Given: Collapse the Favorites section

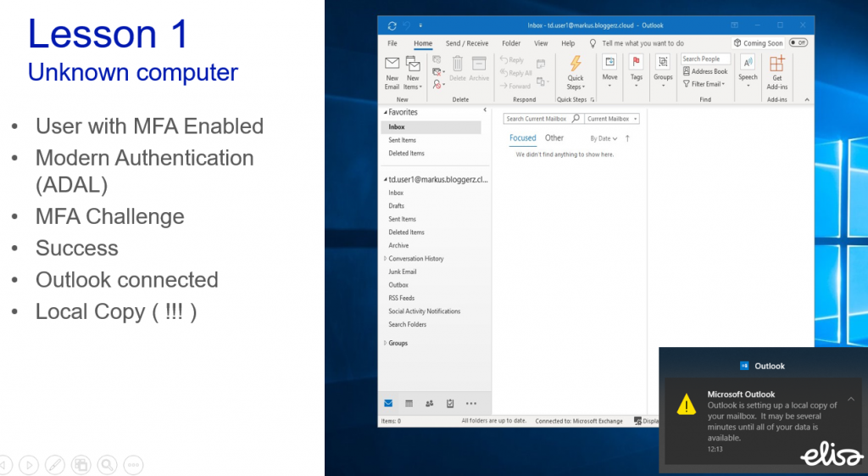Looking at the screenshot, I should click(x=386, y=113).
